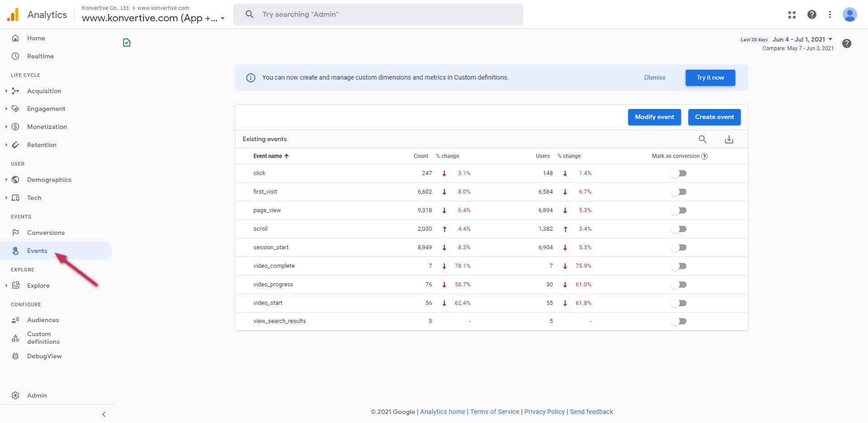Mark video_start event as conversion

(x=679, y=303)
